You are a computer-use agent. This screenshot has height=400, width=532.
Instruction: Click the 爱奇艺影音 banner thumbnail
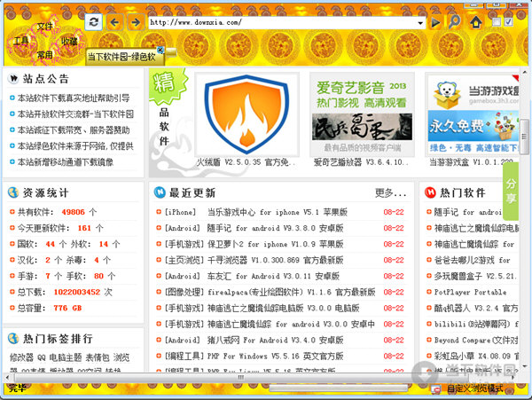(x=362, y=114)
